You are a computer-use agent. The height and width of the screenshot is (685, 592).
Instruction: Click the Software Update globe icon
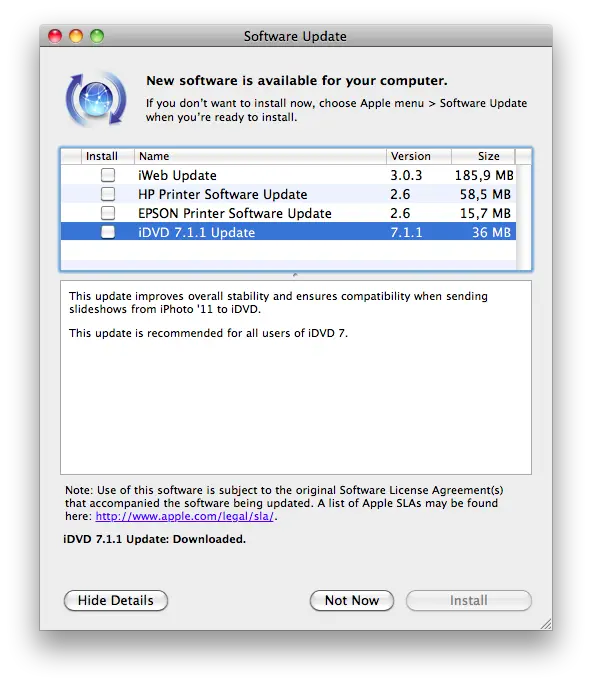[x=96, y=99]
